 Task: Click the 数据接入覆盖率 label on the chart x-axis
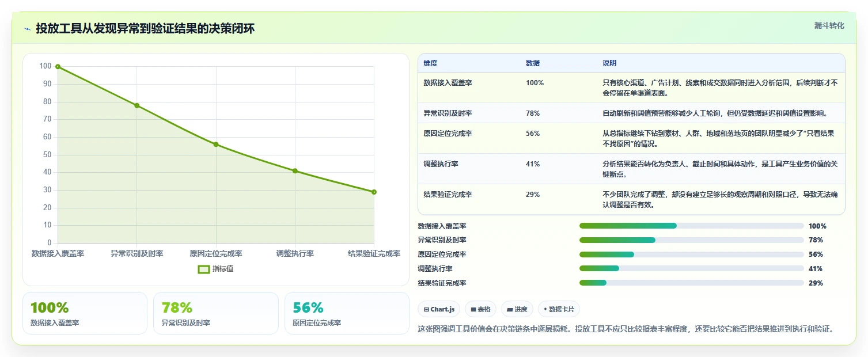coord(58,253)
